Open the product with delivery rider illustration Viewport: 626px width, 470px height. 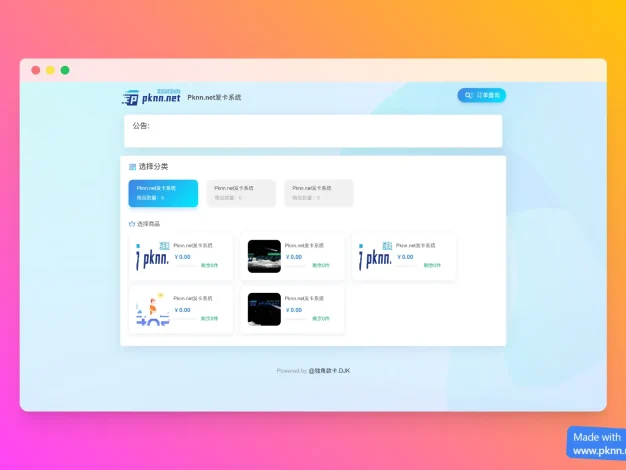click(x=181, y=309)
